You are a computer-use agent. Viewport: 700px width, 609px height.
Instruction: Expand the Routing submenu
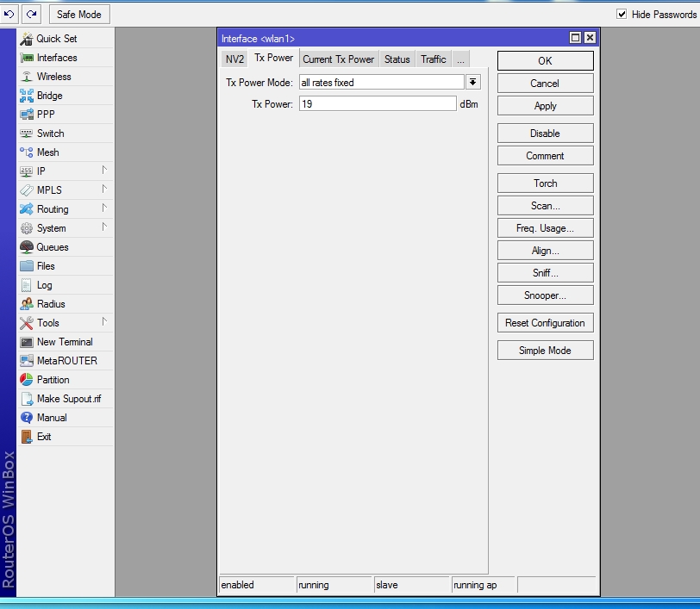coord(65,209)
